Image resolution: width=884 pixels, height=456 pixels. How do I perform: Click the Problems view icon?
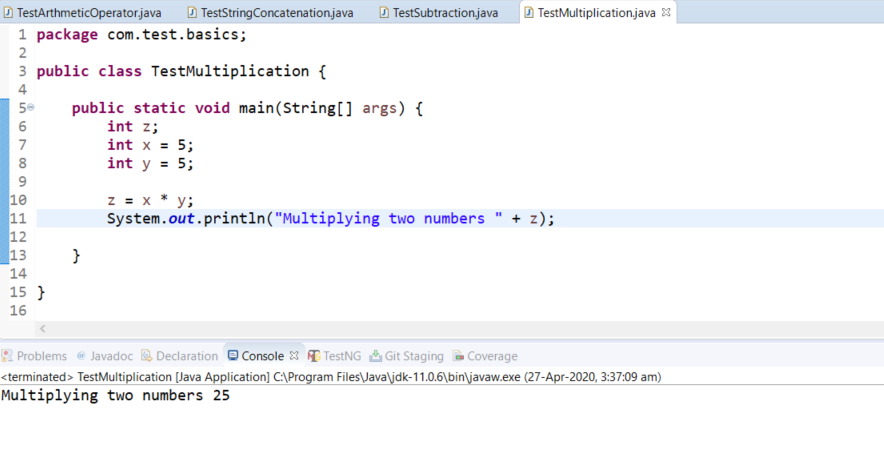coord(8,356)
